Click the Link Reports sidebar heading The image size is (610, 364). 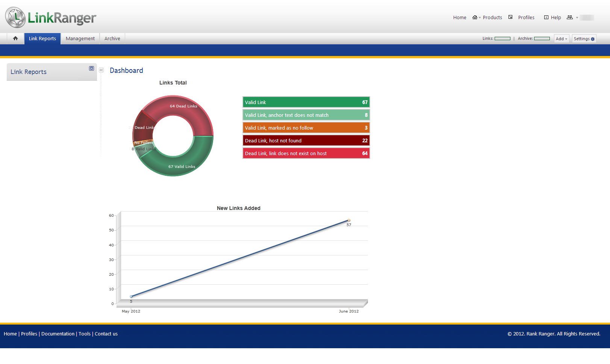pos(29,72)
